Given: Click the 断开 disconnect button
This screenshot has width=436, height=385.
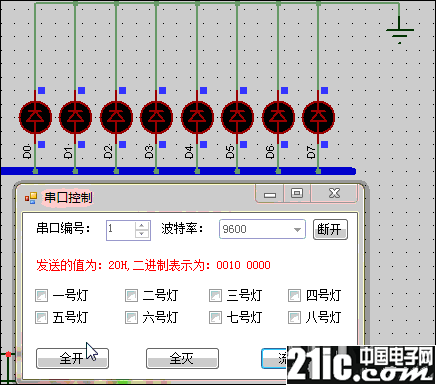Looking at the screenshot, I should 330,229.
